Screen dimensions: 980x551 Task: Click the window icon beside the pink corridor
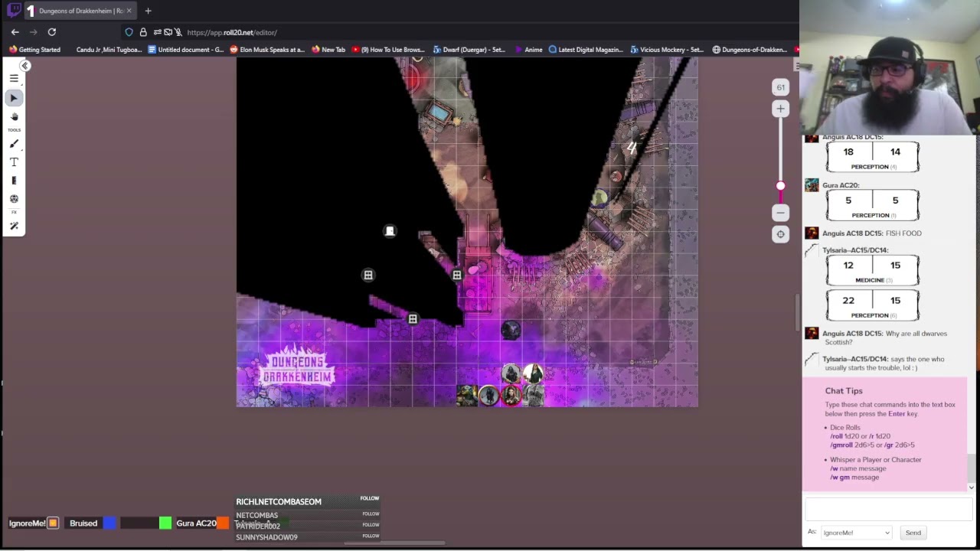(457, 275)
